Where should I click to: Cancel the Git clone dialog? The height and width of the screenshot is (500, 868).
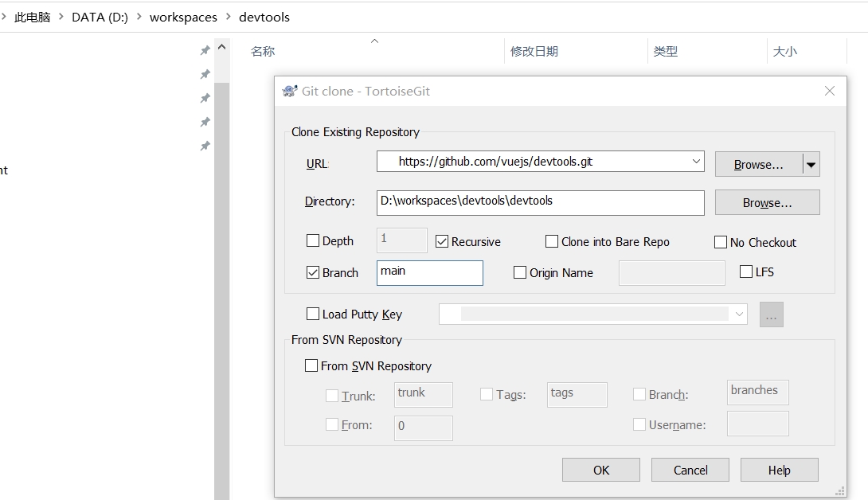pos(690,470)
